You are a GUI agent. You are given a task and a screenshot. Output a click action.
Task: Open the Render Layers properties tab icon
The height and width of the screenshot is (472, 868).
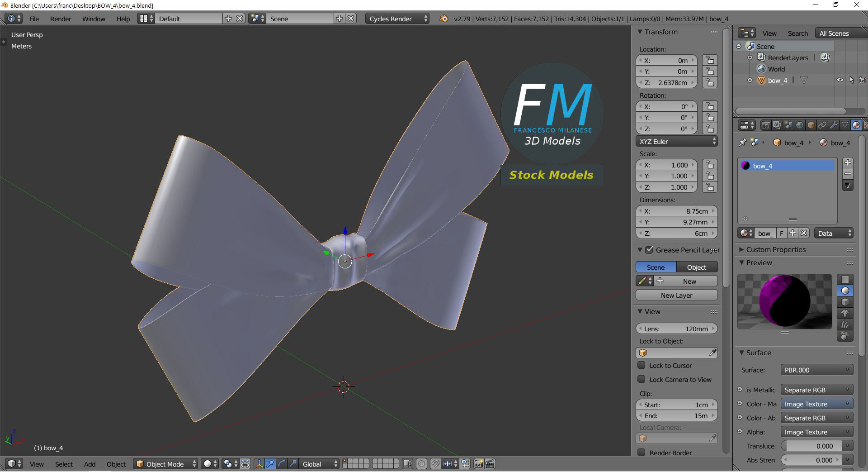pyautogui.click(x=777, y=125)
